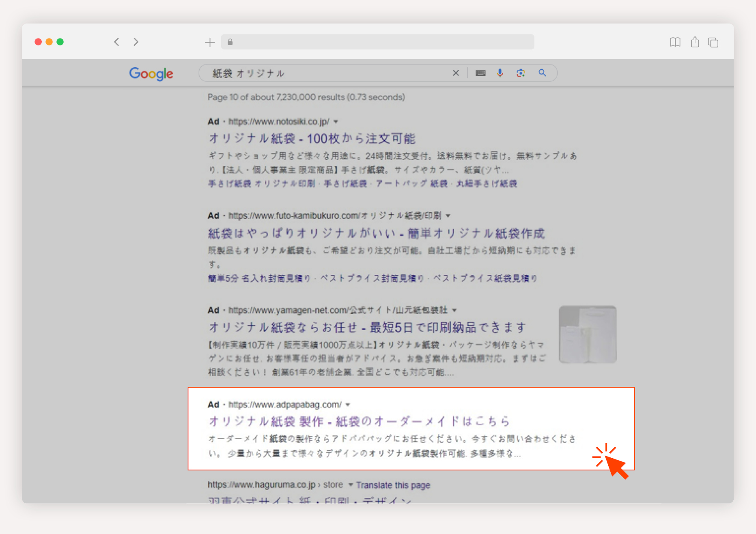This screenshot has width=756, height=534.
Task: Show the tab overview icon
Action: (x=713, y=42)
